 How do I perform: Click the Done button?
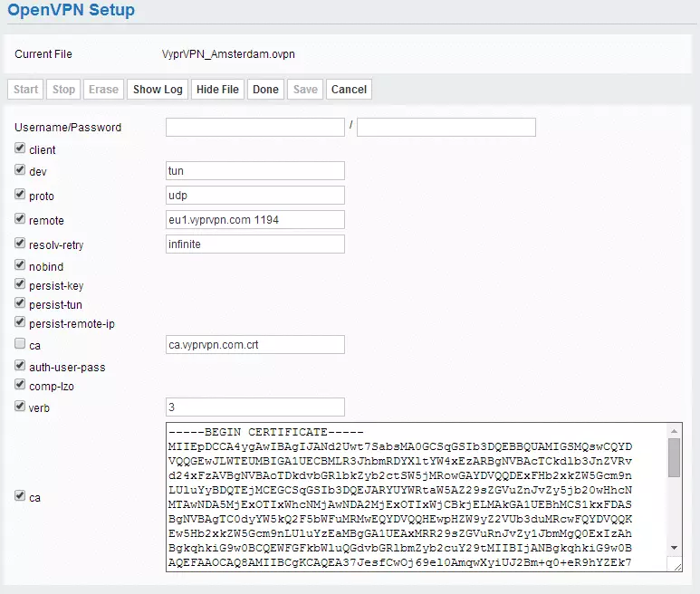(x=265, y=90)
